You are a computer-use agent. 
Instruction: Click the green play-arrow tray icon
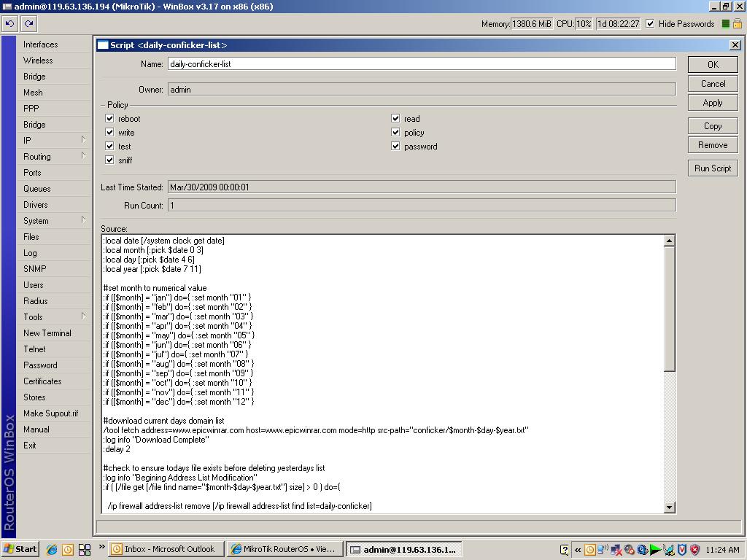pos(656,550)
